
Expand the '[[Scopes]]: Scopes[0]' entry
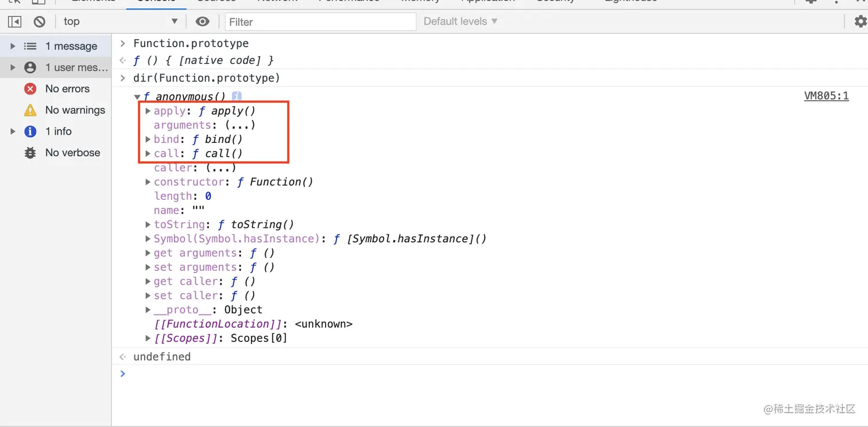(148, 338)
